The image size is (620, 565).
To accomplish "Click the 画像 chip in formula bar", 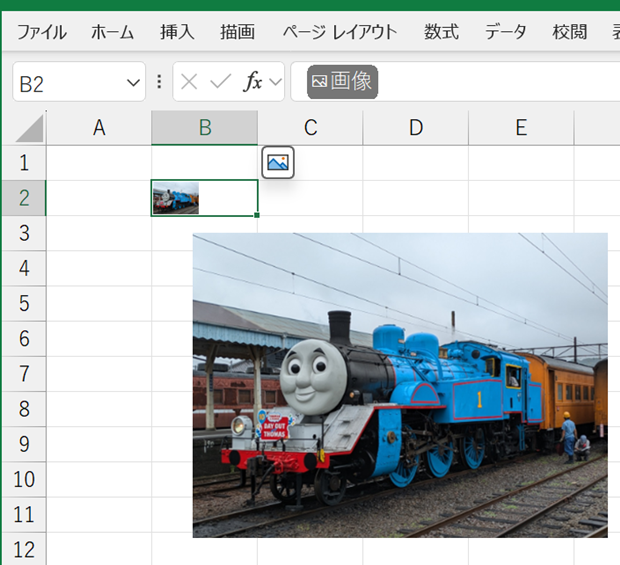I will tap(342, 82).
